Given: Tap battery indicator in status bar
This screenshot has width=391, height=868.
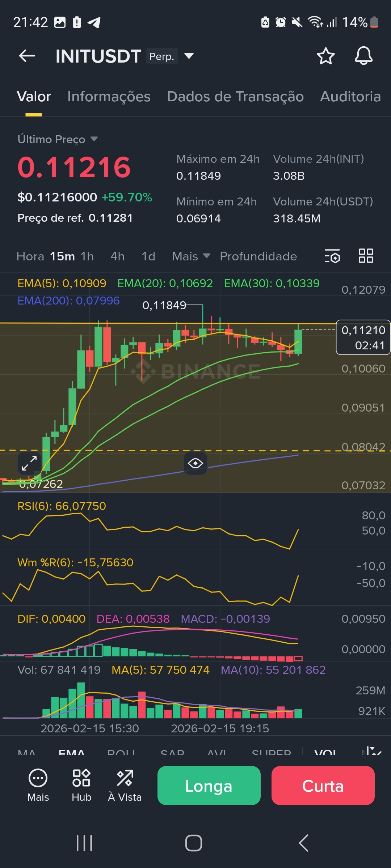Looking at the screenshot, I should pyautogui.click(x=375, y=22).
